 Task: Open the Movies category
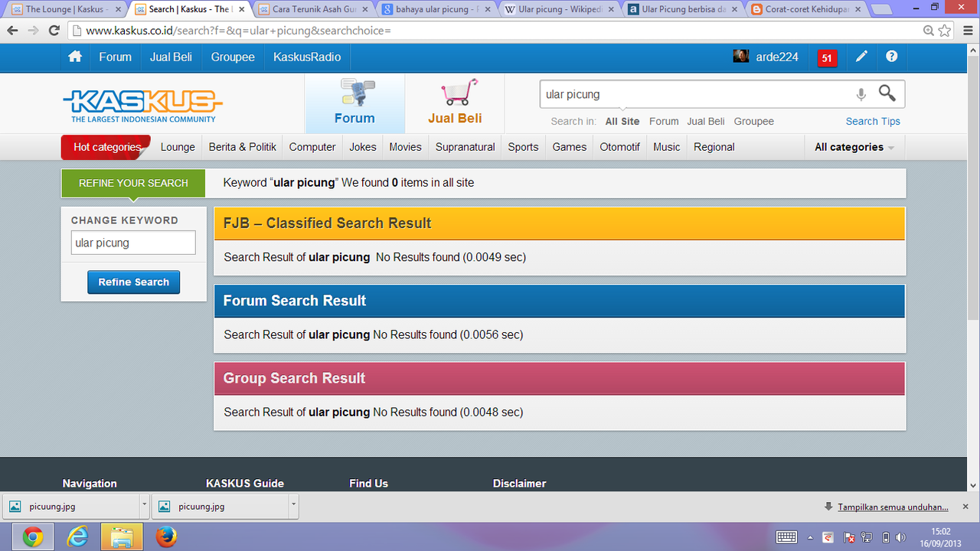405,147
